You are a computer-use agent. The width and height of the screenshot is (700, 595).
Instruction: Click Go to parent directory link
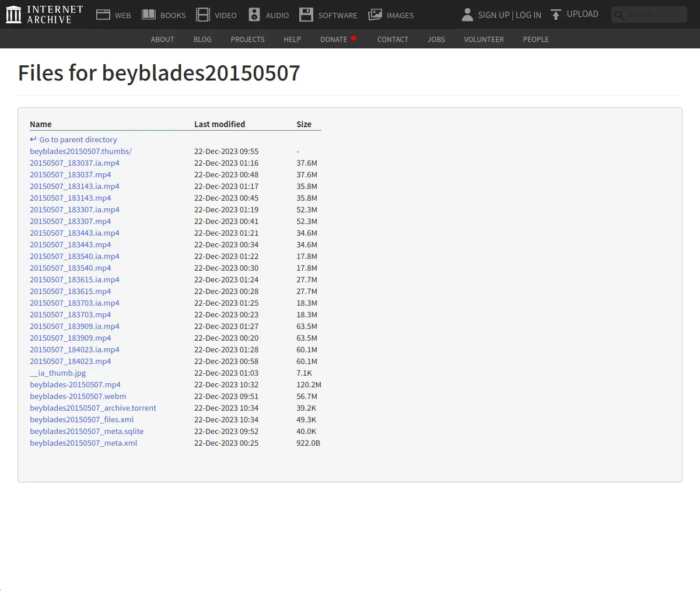[x=78, y=139]
